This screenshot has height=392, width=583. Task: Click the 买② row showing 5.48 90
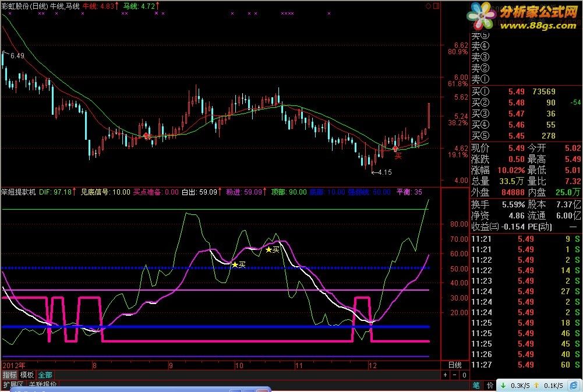(526, 103)
